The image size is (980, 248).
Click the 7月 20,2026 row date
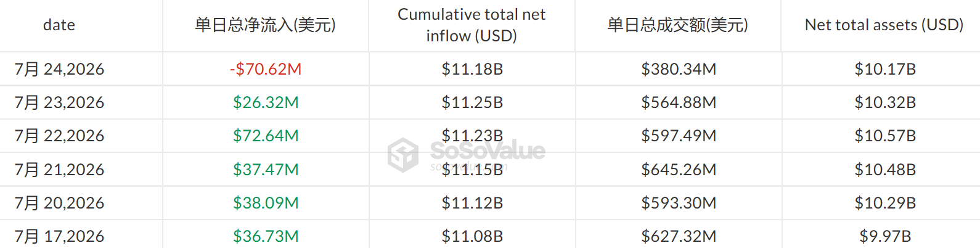click(60, 203)
